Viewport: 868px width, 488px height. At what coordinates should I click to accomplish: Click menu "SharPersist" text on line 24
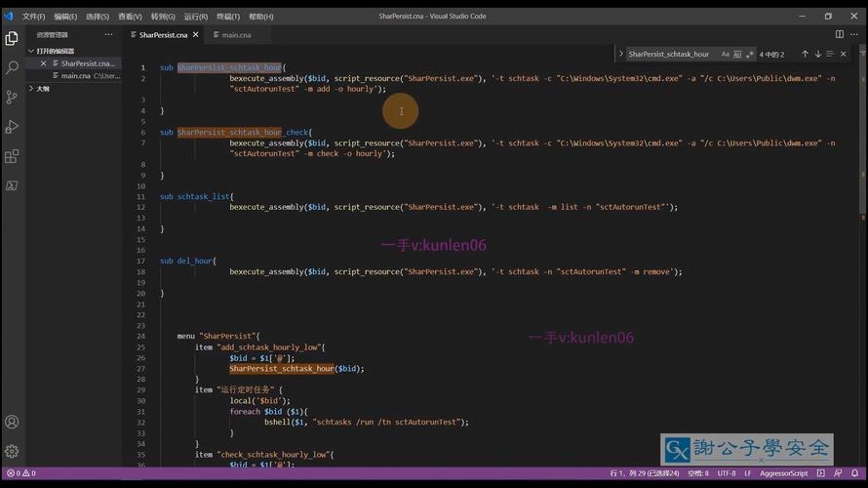point(218,336)
